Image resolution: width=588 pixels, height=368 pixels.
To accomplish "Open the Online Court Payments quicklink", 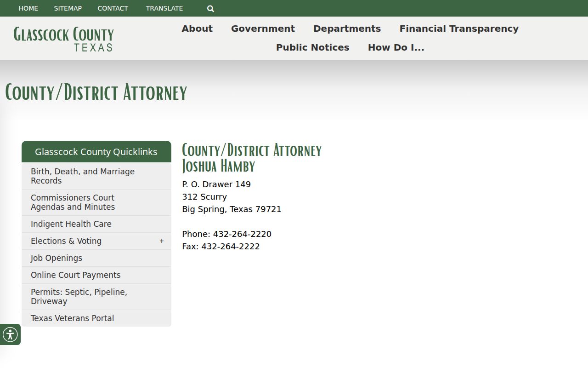I will pyautogui.click(x=96, y=275).
